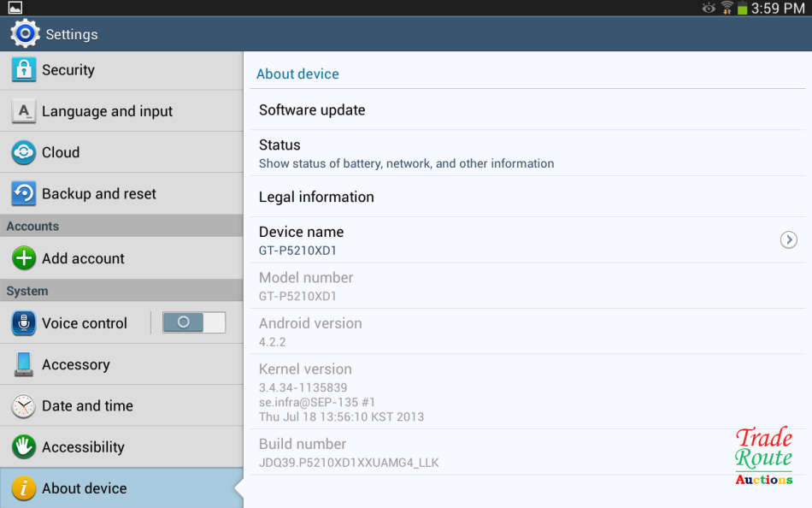The width and height of the screenshot is (812, 508).
Task: Open the Cloud settings icon
Action: tap(24, 152)
